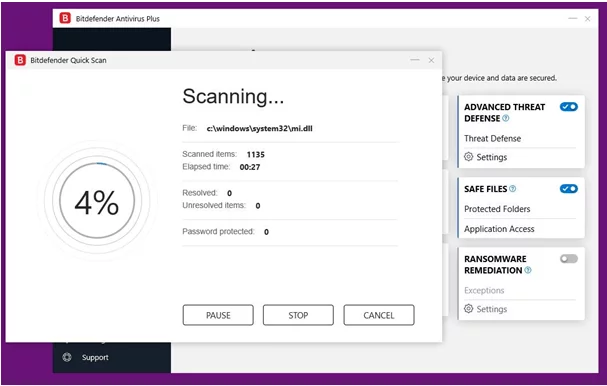Viewport: 607px width, 386px height.
Task: Open Application Access
Action: click(x=499, y=229)
